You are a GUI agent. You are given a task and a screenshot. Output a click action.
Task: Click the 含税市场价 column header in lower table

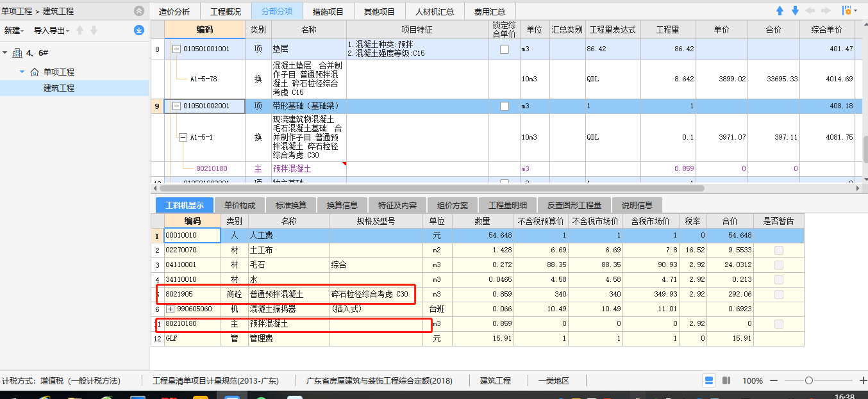click(651, 221)
